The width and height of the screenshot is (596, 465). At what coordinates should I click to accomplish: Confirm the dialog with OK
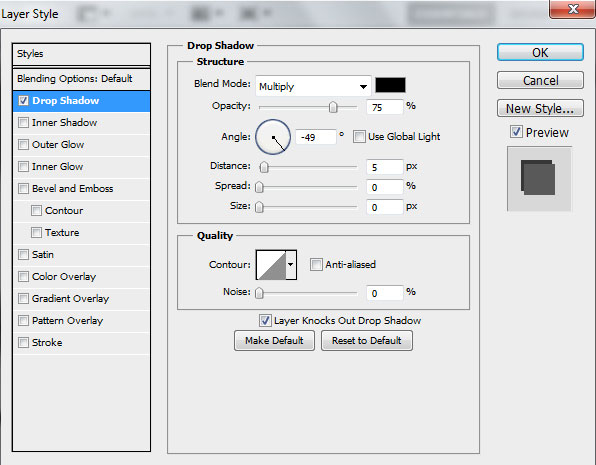(x=540, y=52)
